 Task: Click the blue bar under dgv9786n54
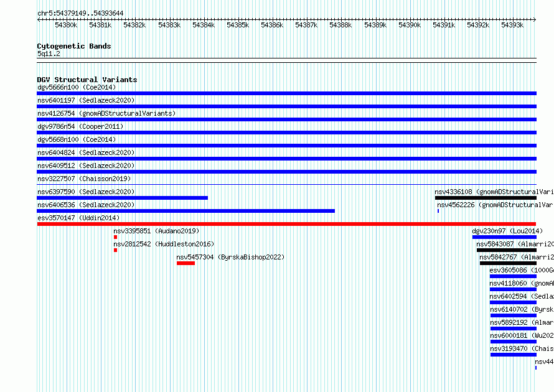286,133
